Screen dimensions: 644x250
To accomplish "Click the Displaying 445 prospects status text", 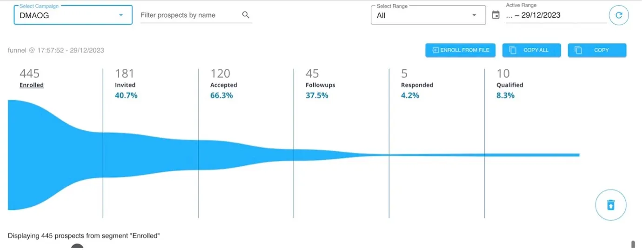I will point(84,236).
